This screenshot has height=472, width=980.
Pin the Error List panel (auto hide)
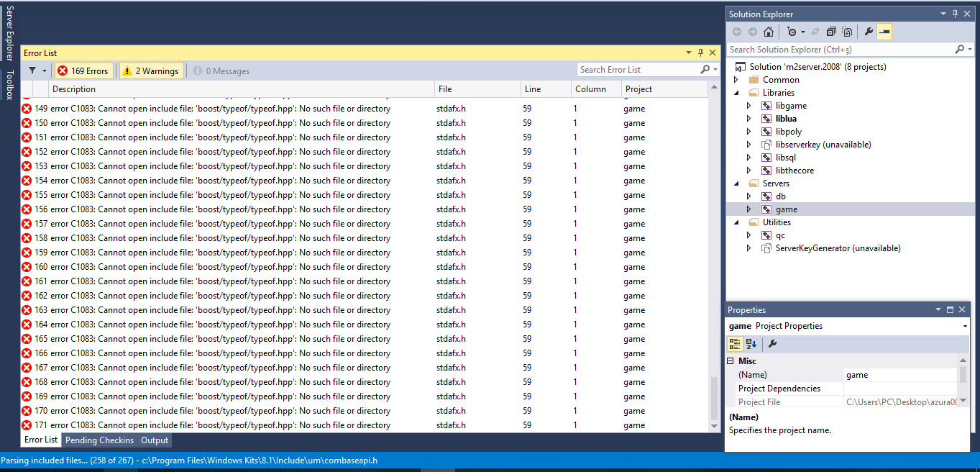click(700, 53)
